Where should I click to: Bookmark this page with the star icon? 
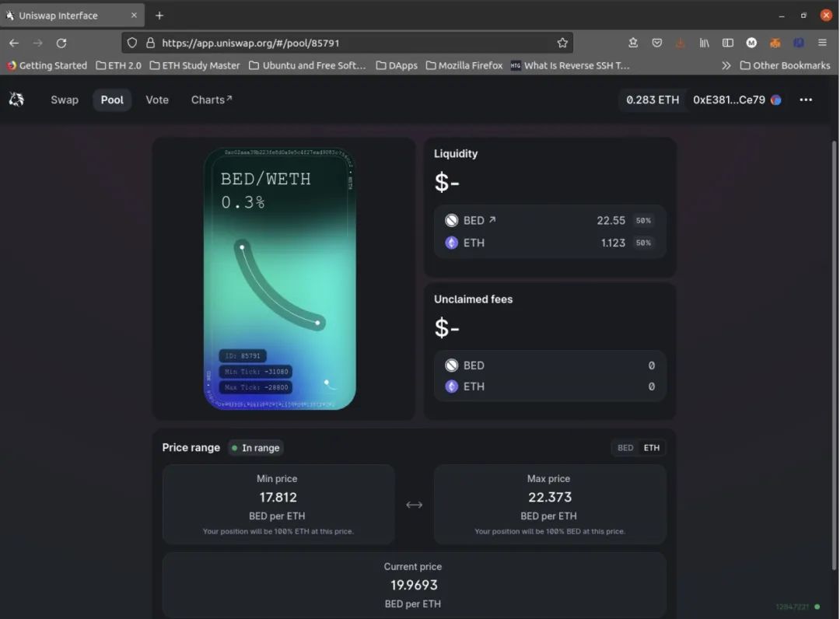click(x=562, y=43)
